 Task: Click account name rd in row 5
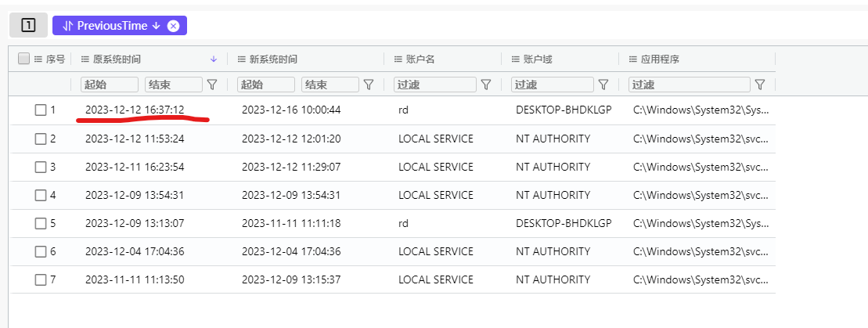(x=403, y=223)
